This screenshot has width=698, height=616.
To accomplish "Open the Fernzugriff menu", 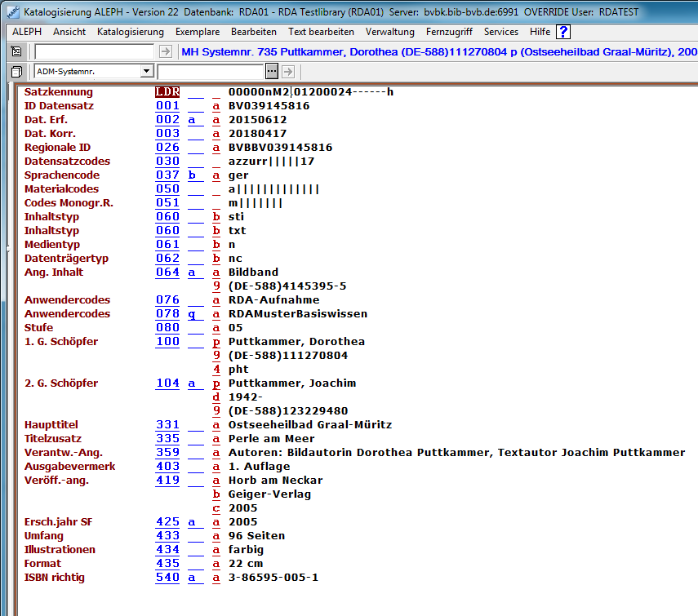I will click(449, 32).
